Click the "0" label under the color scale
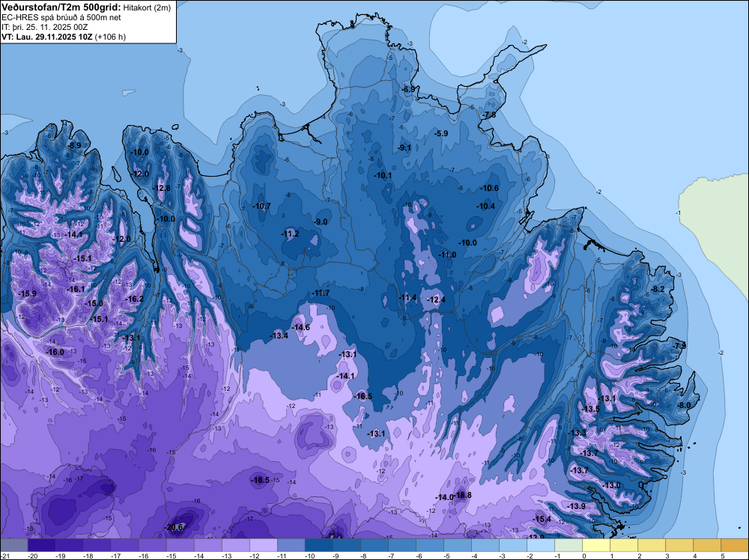Viewport: 749px width, 560px height. 583,556
